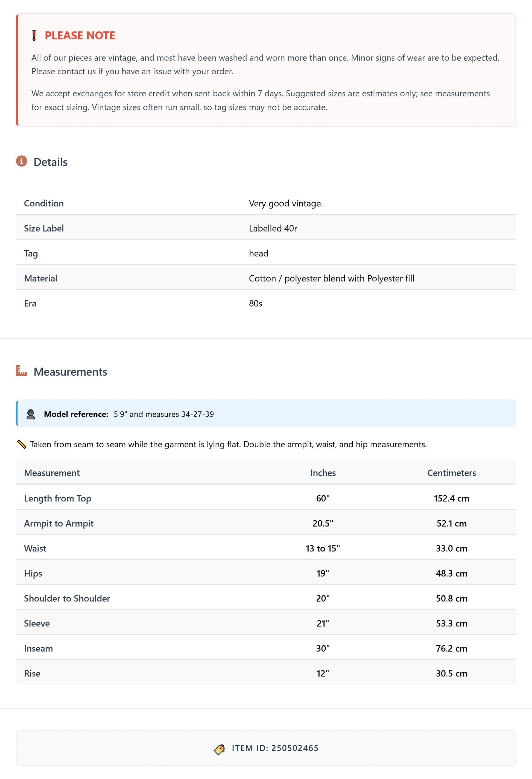This screenshot has width=532, height=779.
Task: Click the Model reference info banner
Action: click(x=266, y=413)
